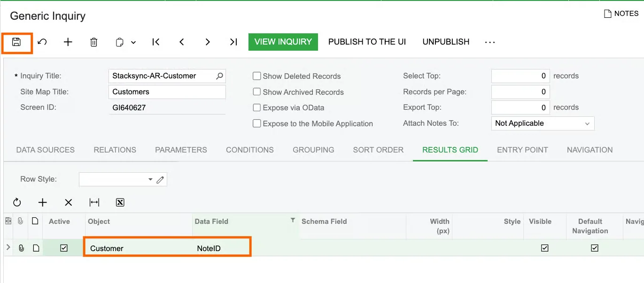Switch to the Relations tab
Viewport: 644px width, 283px height.
click(x=115, y=150)
